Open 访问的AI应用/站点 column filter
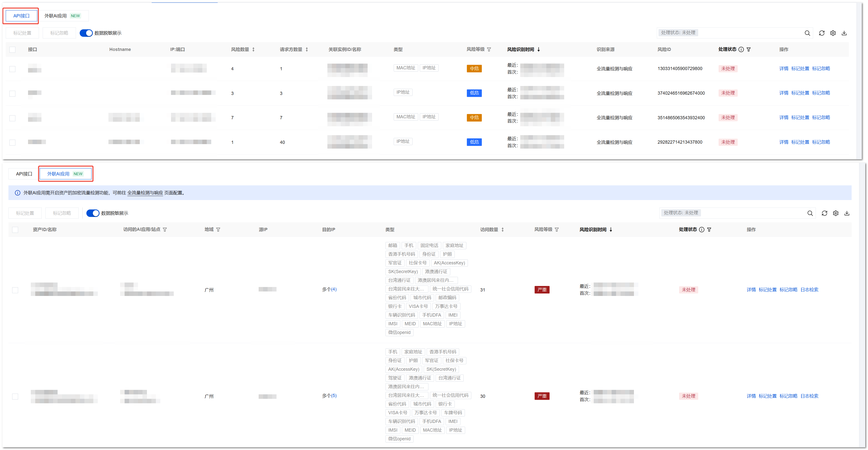868x450 pixels. pos(165,230)
